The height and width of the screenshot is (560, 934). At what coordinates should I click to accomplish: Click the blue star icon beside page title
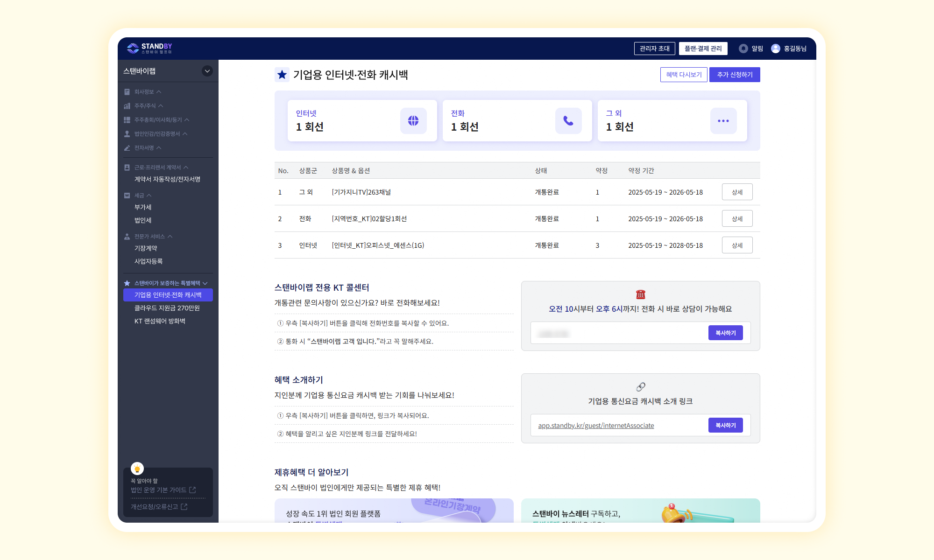pyautogui.click(x=282, y=75)
